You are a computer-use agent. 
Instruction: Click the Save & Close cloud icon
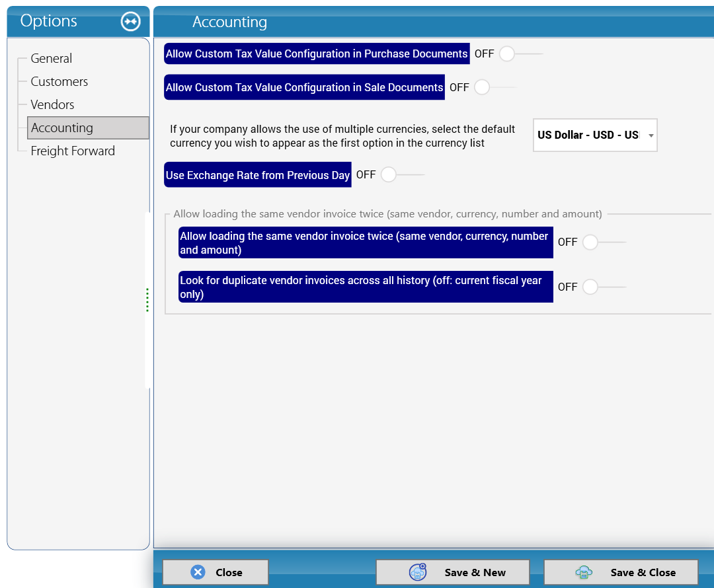[x=584, y=572]
